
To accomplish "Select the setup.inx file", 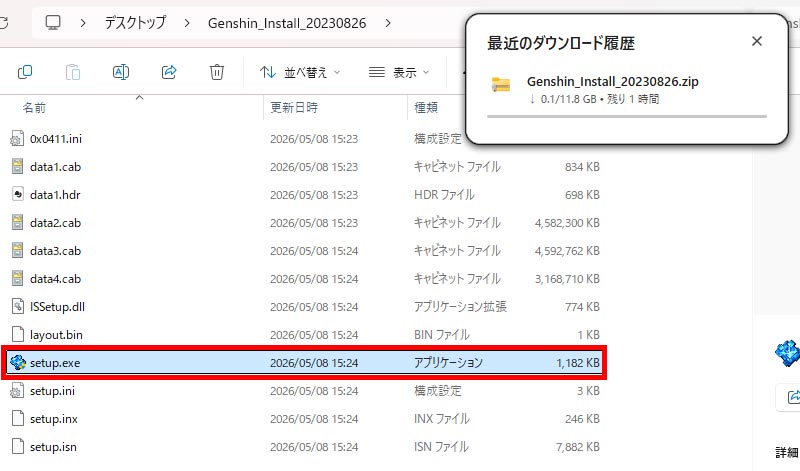I will [304, 419].
